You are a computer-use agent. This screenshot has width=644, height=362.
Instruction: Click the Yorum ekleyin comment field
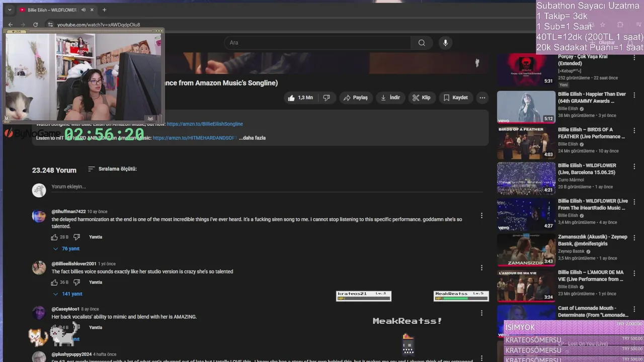267,187
